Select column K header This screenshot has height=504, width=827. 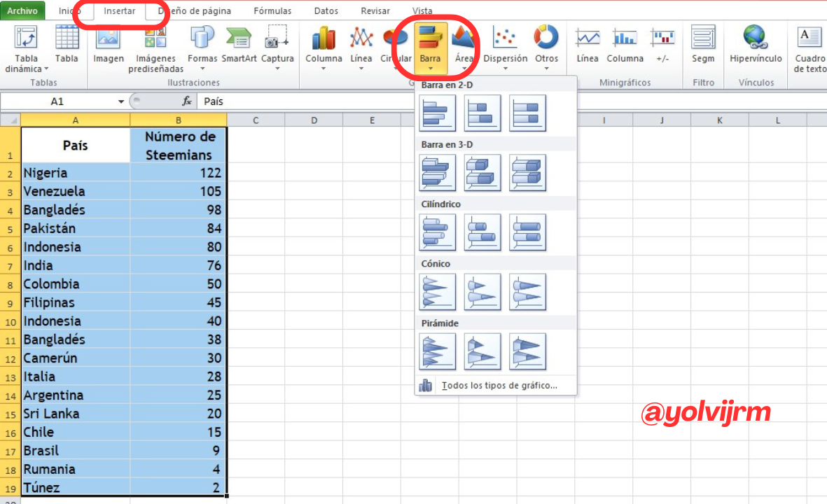719,120
